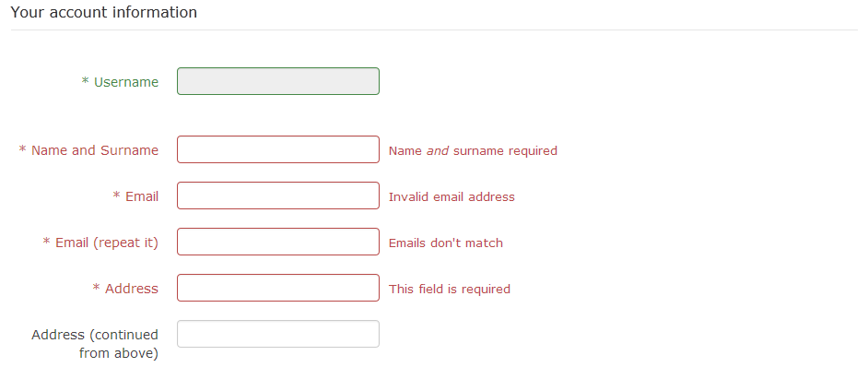Screen dimensions: 868x379
Task: Click the Address (continued from above) label
Action: point(95,343)
